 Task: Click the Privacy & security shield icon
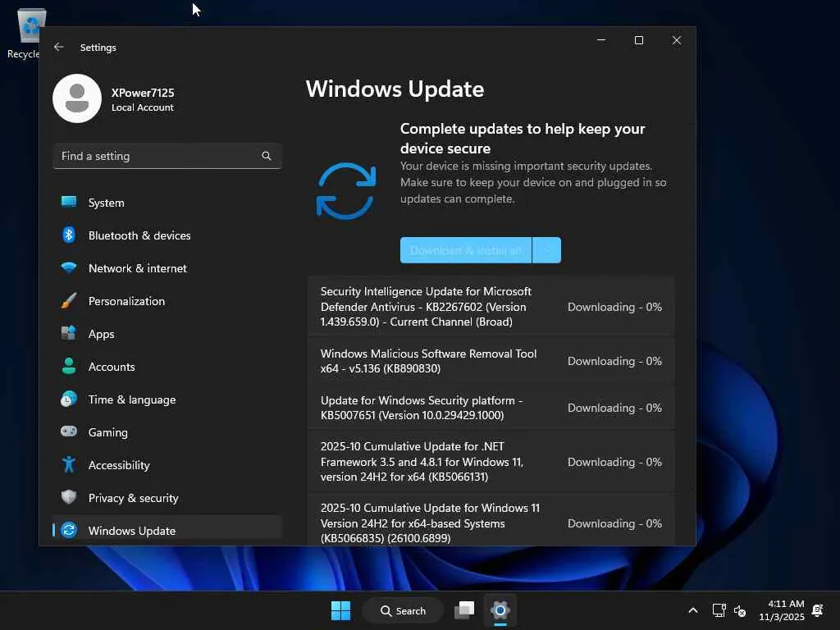click(69, 497)
